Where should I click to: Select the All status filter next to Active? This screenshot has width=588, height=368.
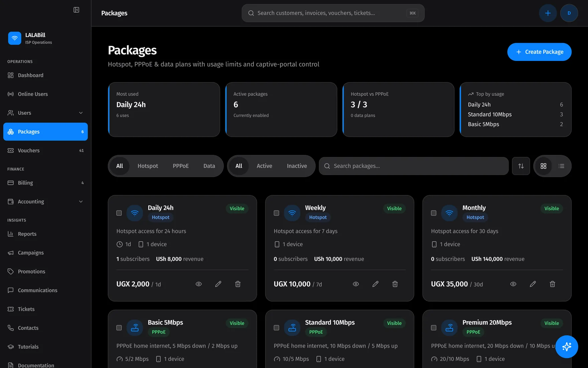239,166
